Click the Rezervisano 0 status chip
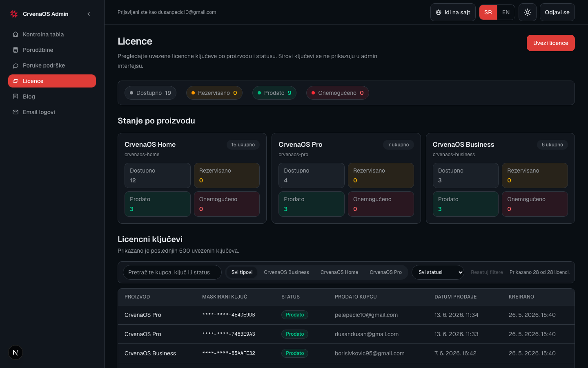The width and height of the screenshot is (588, 368). [x=214, y=93]
